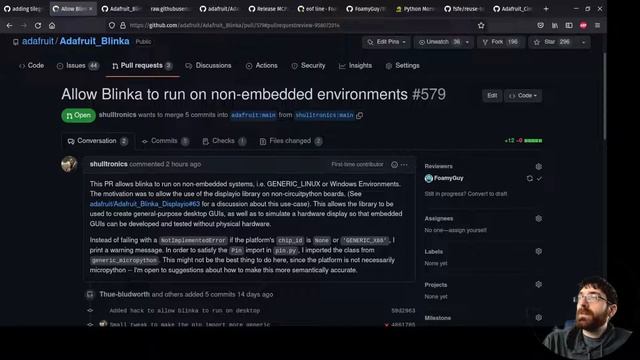Switch to the Files changed tab

291,141
